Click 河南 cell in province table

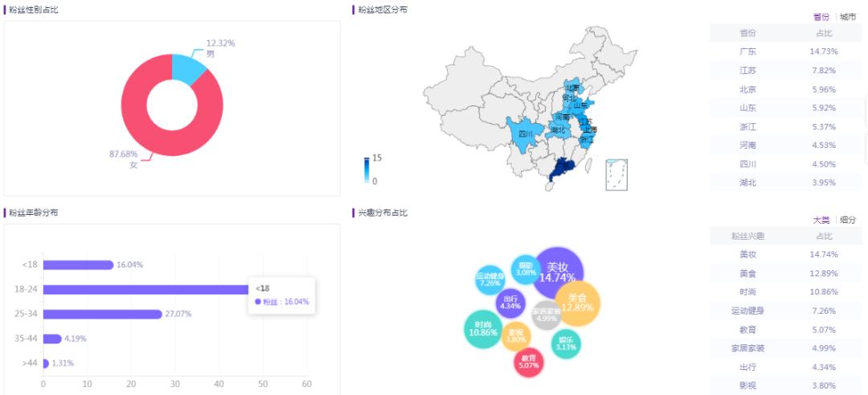coord(748,145)
